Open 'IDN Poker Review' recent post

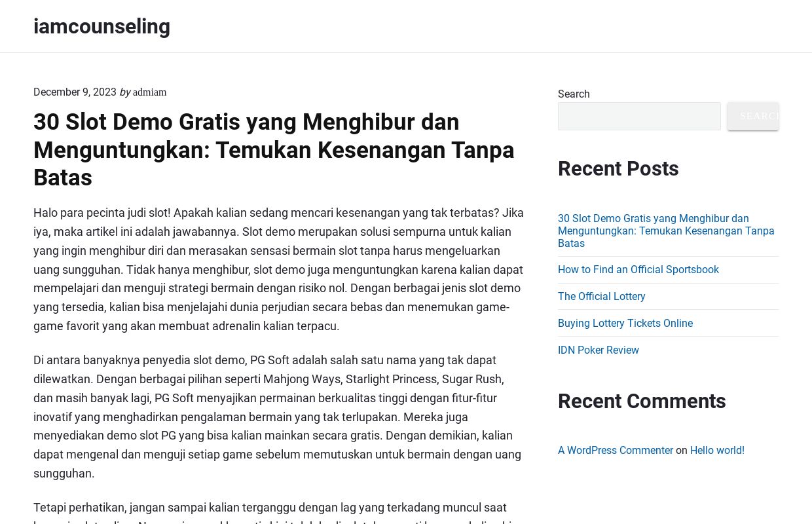[x=599, y=350]
